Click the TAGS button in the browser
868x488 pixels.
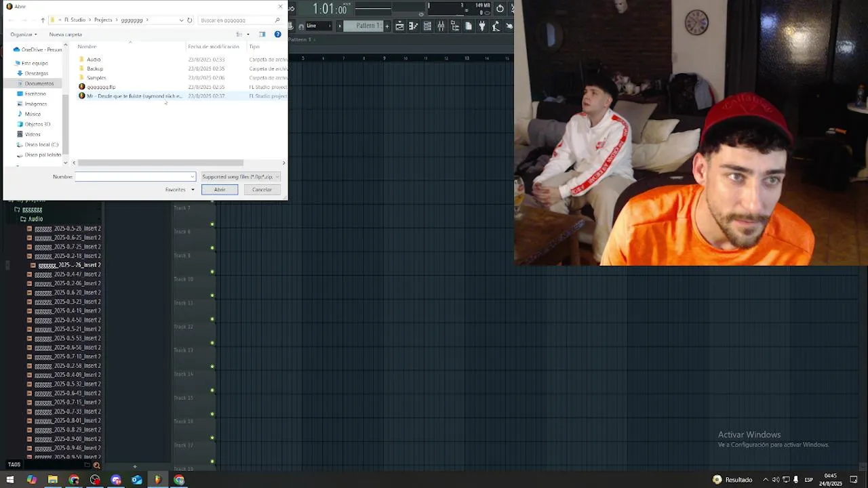14,465
